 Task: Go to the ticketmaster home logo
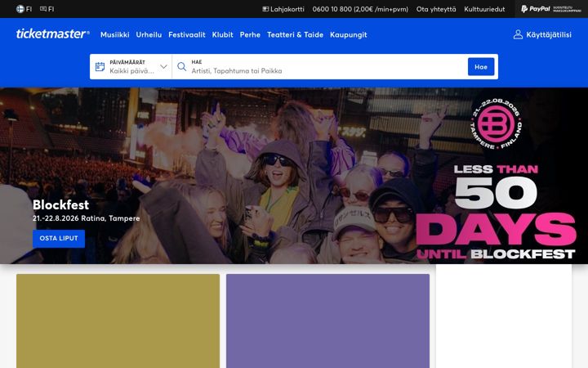coord(52,34)
